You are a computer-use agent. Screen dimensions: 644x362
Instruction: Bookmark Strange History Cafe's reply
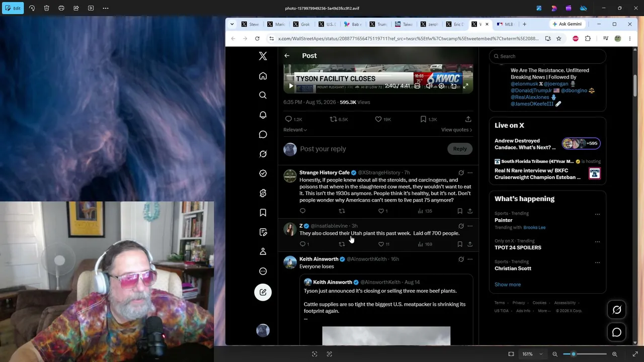(x=460, y=211)
